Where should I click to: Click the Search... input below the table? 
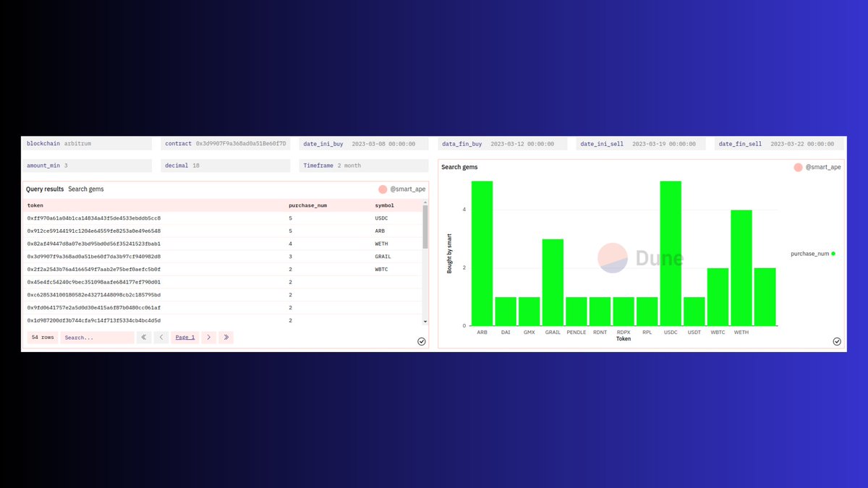(97, 337)
